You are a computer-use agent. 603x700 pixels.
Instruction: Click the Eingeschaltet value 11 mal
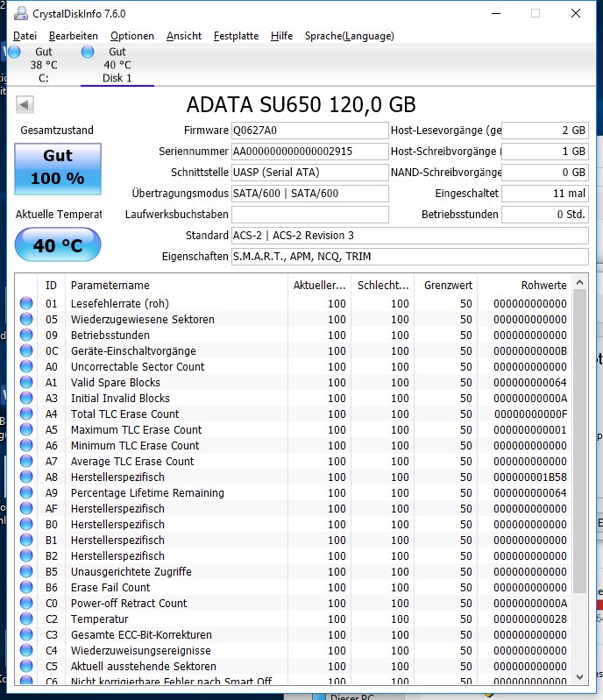(x=545, y=194)
